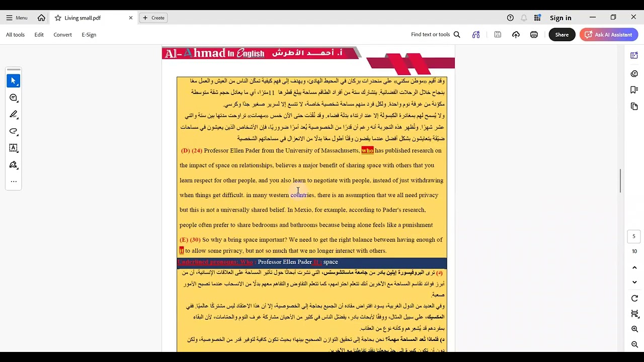Go to the Home icon
Viewport: 644px width, 362px height.
coord(41,18)
